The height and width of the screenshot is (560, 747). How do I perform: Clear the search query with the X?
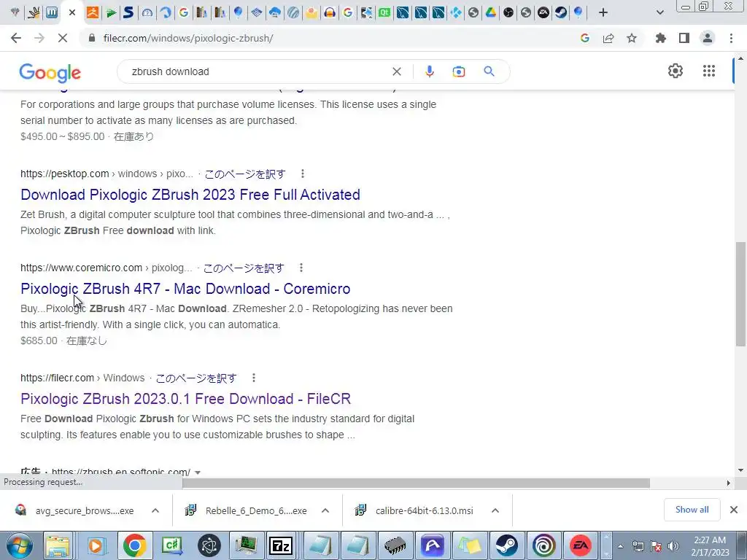pos(396,71)
